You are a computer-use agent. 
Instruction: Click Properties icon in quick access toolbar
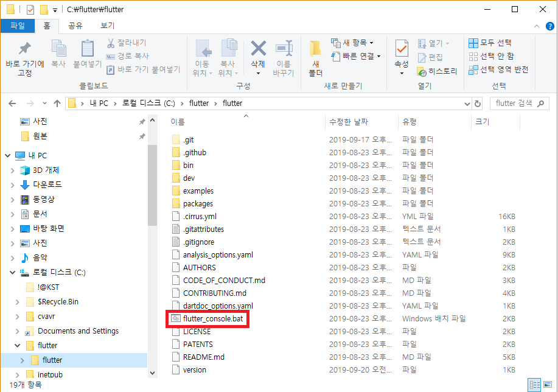click(x=30, y=10)
